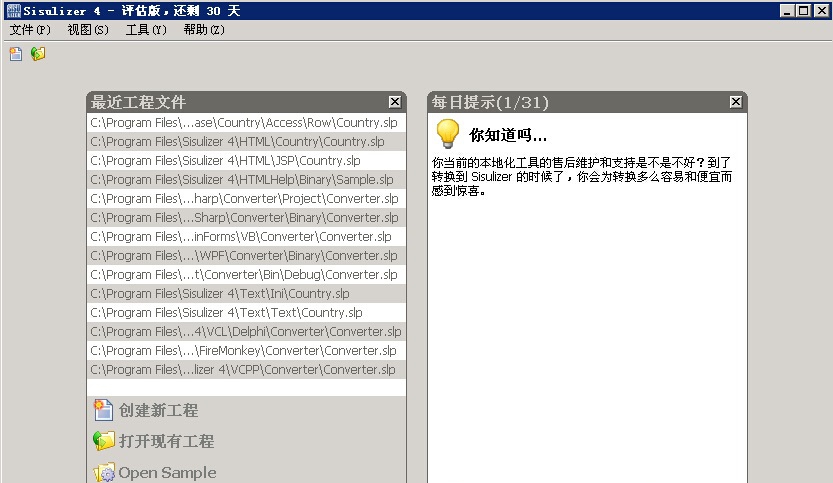Click the Sisulizer title bar app icon
833x483 pixels.
pyautogui.click(x=13, y=10)
